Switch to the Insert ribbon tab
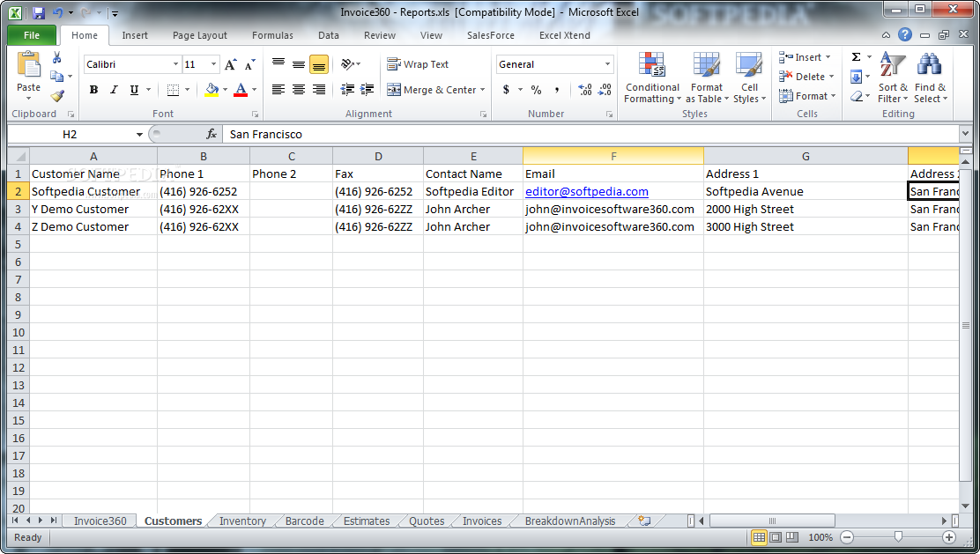 (x=135, y=35)
